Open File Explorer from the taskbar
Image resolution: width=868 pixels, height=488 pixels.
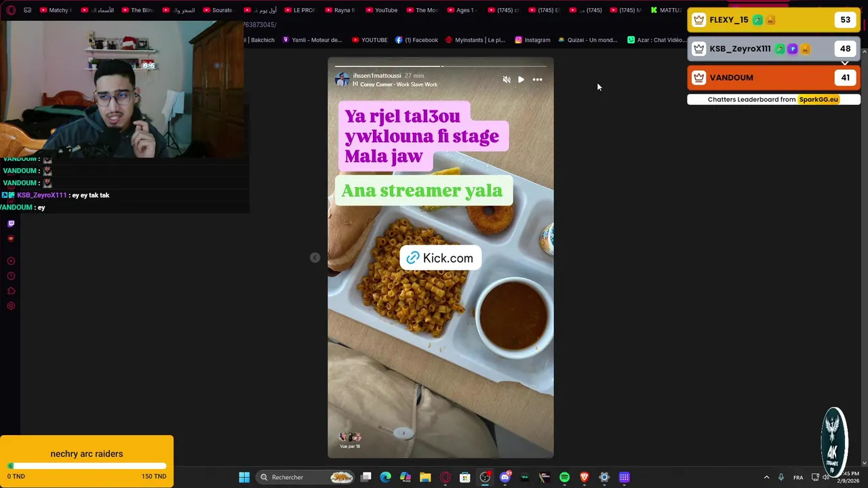(425, 477)
